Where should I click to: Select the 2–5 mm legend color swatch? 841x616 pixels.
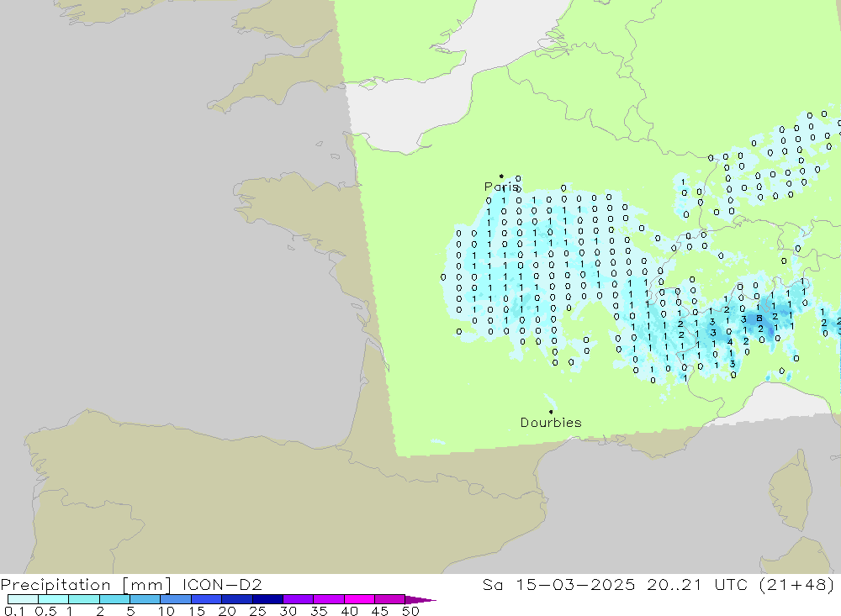click(114, 599)
